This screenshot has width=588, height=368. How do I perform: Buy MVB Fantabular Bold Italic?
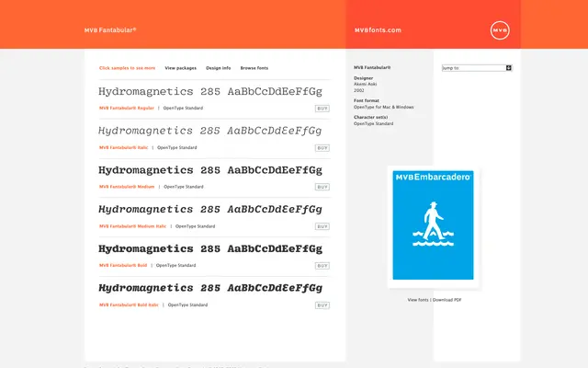click(x=322, y=305)
